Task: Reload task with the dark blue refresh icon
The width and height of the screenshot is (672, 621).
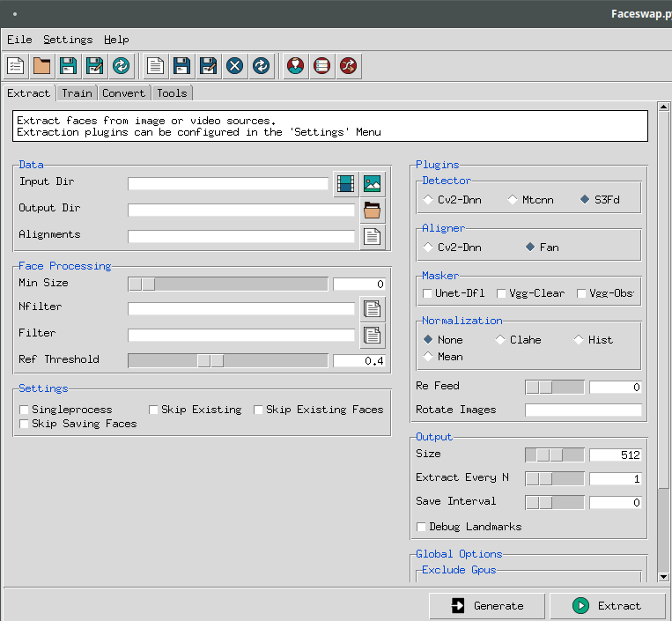Action: click(x=261, y=66)
